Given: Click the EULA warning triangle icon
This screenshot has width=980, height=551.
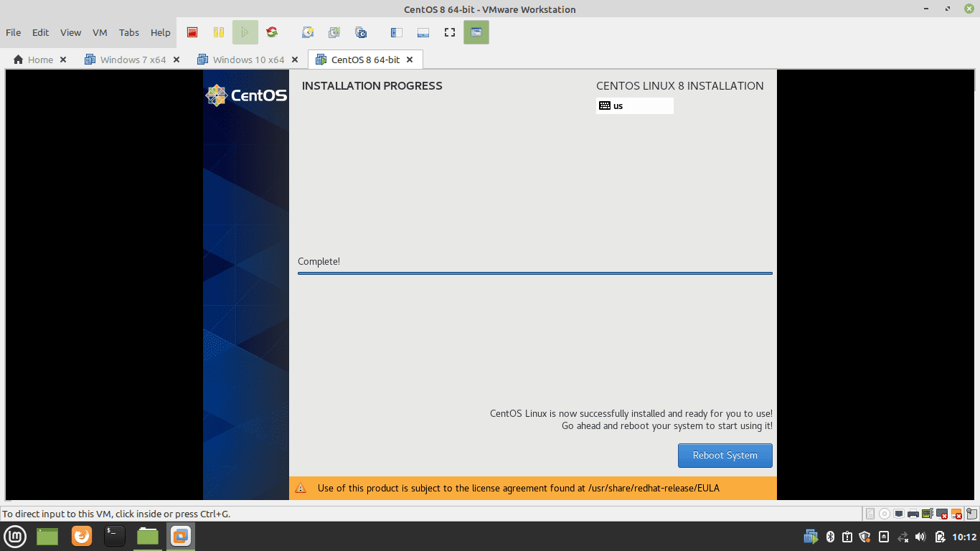Looking at the screenshot, I should pos(301,489).
